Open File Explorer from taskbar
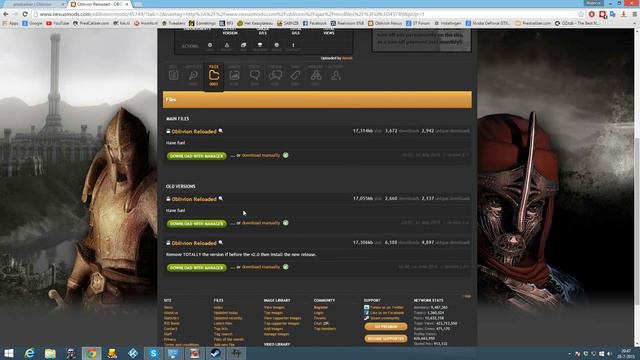This screenshot has height=360, width=640. coord(50,353)
